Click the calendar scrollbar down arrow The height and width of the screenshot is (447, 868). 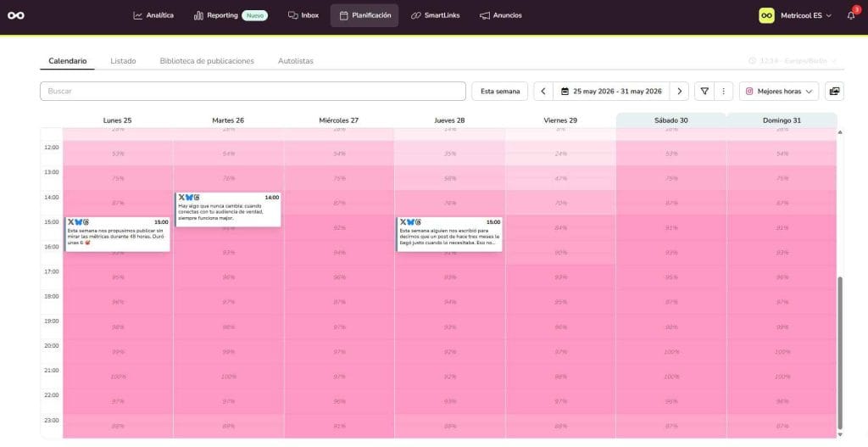point(840,434)
